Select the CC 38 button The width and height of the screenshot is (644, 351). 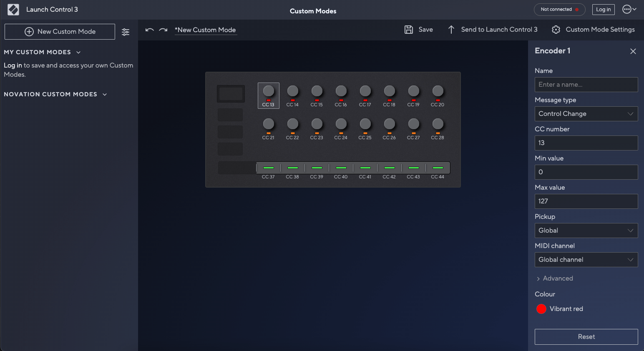point(293,168)
